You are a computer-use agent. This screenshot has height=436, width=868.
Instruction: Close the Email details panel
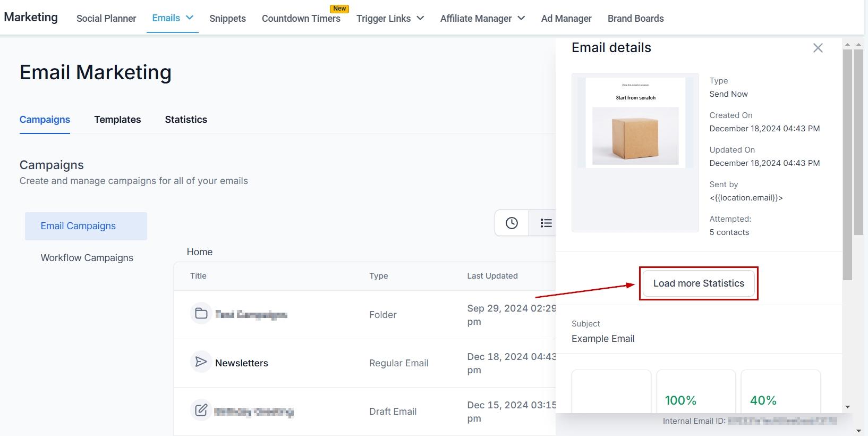818,48
